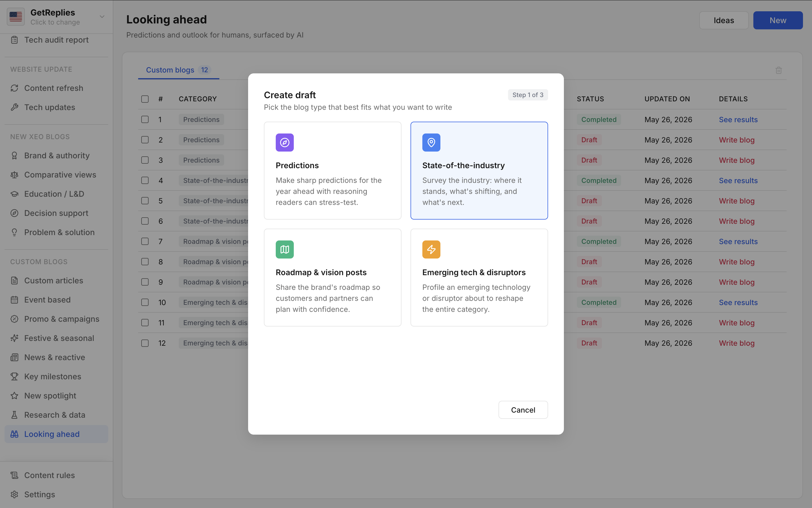Open the Ideas button

(x=724, y=21)
